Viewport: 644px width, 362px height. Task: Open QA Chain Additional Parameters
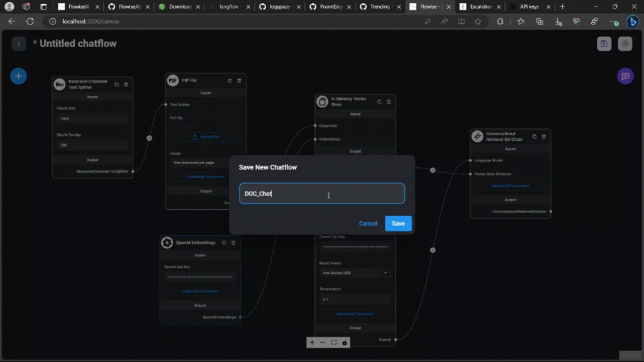click(x=510, y=185)
